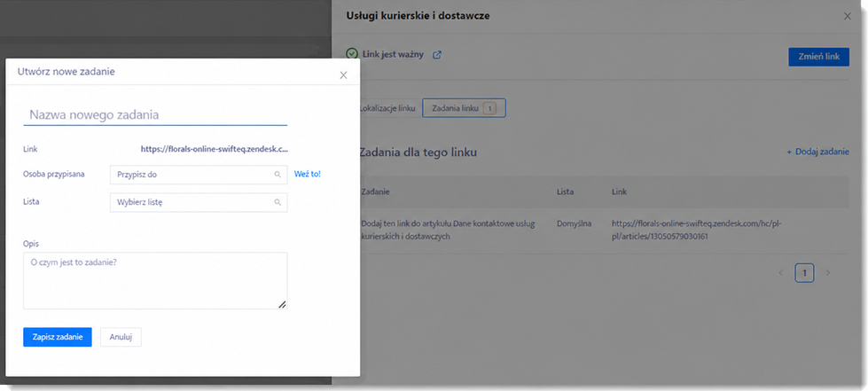Close the Utwórz nowe zadanie dialog
This screenshot has width=868, height=391.
click(x=343, y=74)
